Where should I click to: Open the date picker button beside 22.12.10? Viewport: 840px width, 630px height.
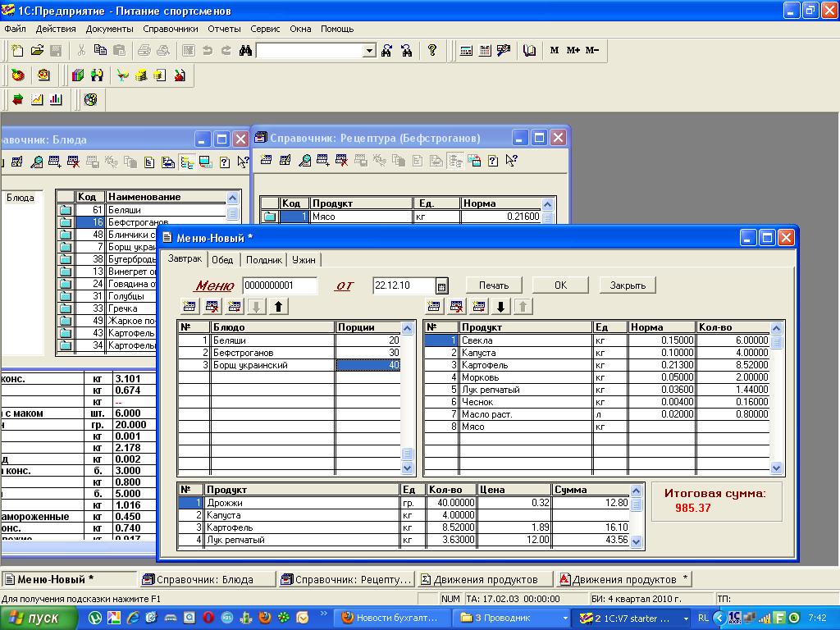click(441, 286)
